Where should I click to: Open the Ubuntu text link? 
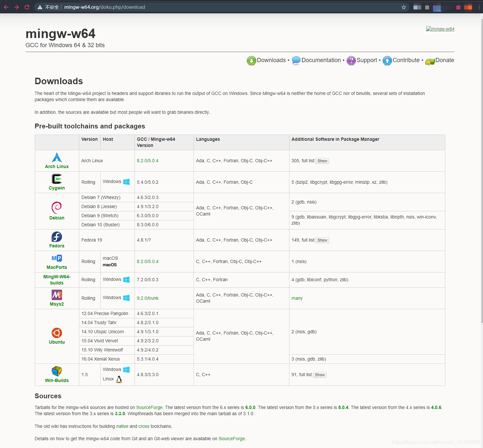click(x=57, y=342)
